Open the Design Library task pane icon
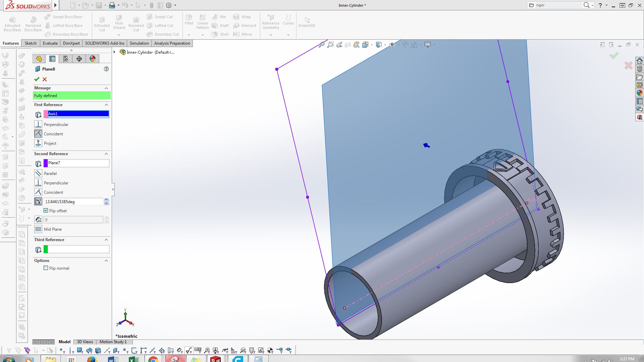Viewport: 644px width, 362px height. (640, 69)
